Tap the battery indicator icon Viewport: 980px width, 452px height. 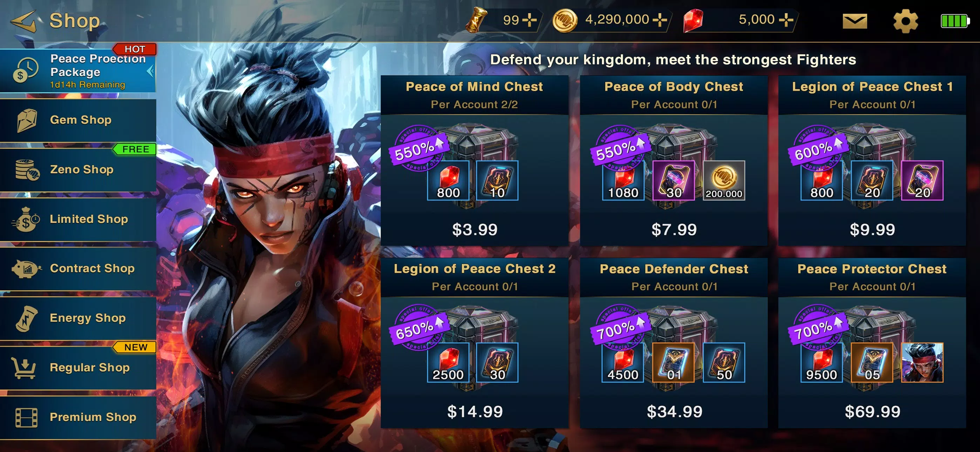point(955,21)
